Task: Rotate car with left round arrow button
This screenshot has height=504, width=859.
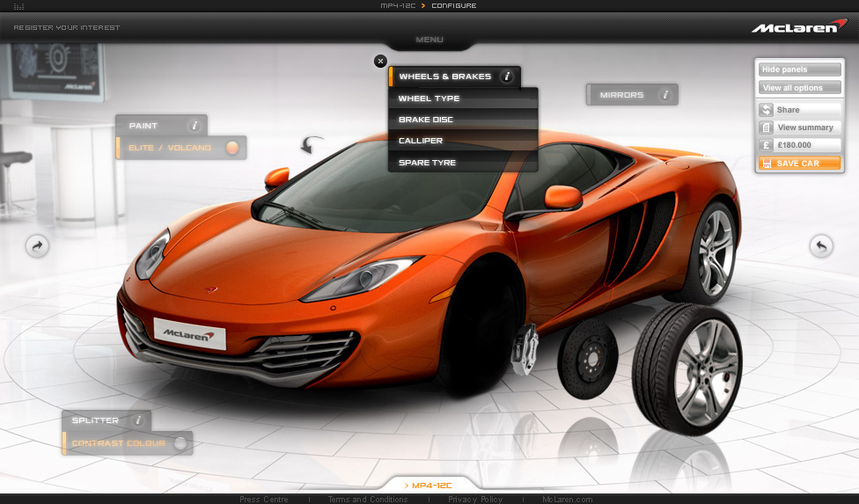Action: point(37,245)
